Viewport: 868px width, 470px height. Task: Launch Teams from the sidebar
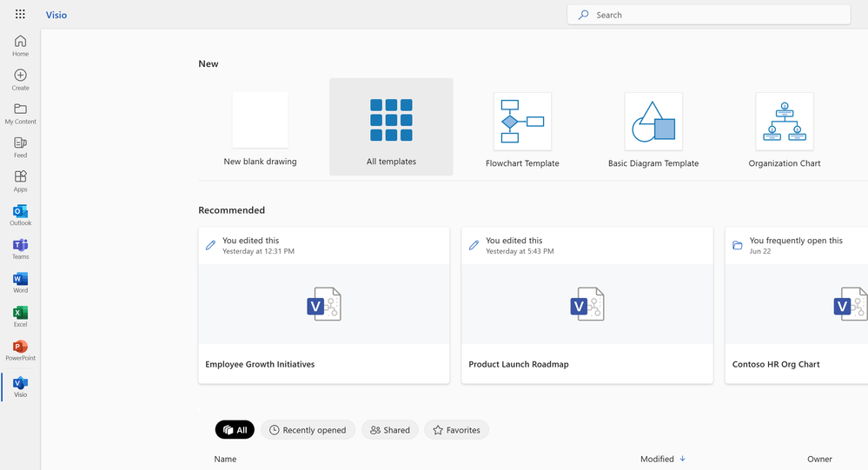pyautogui.click(x=21, y=248)
